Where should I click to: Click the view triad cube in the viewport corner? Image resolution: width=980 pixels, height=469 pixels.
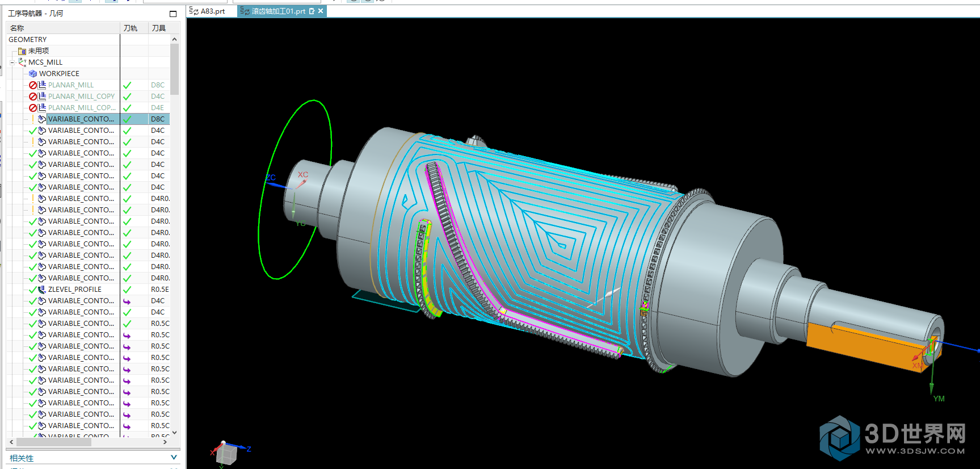[228, 454]
